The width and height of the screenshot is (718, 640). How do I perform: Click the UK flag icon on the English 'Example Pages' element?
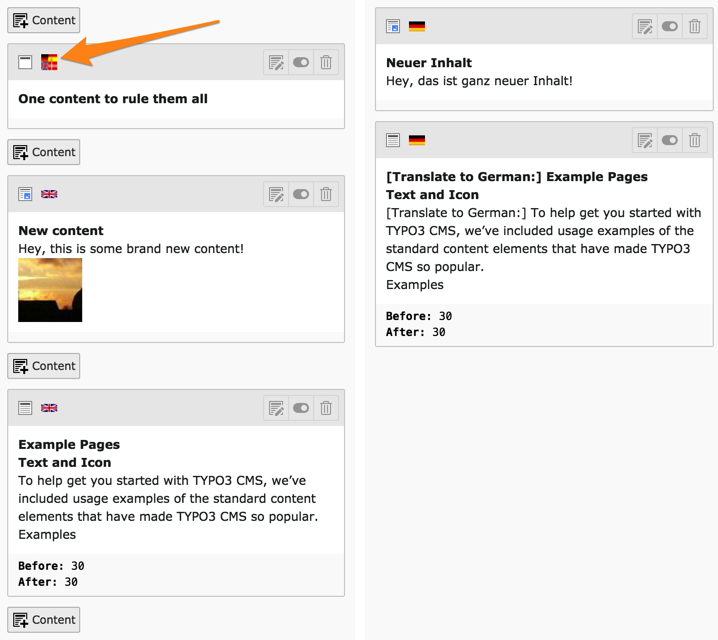click(x=49, y=408)
